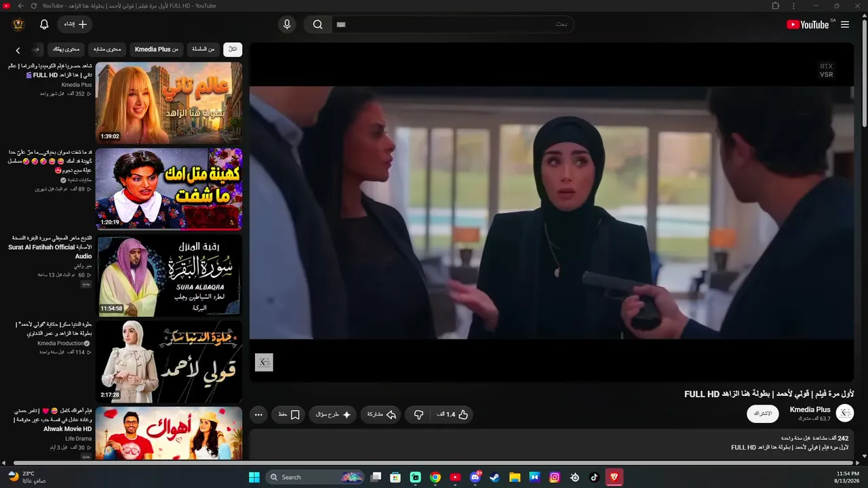Open Surat Al-Baqarah video thumbnail
Image resolution: width=868 pixels, height=488 pixels.
169,275
